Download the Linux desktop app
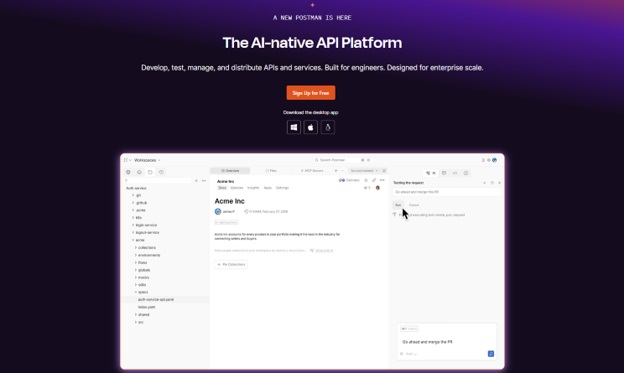Viewport: 624px width, 373px height. pyautogui.click(x=328, y=127)
